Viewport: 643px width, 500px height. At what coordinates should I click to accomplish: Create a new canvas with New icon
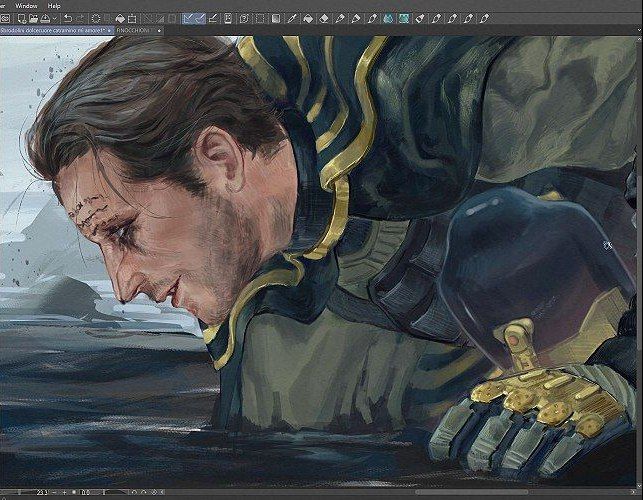coord(21,18)
